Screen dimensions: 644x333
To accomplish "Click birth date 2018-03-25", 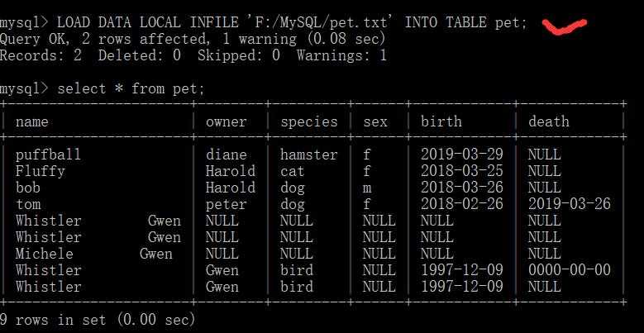I will pyautogui.click(x=461, y=171).
